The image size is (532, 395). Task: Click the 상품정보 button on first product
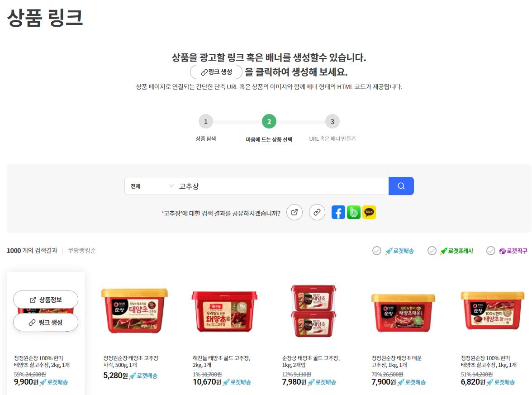click(x=46, y=300)
